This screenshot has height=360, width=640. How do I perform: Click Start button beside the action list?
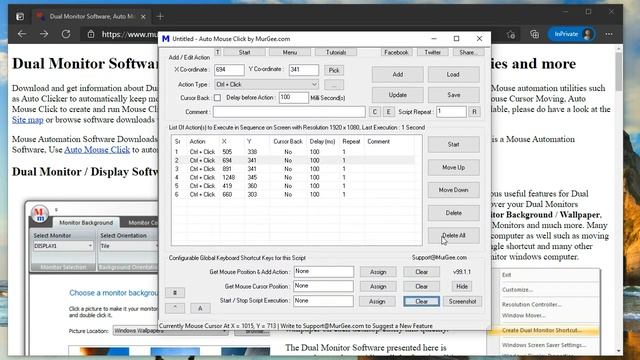coord(453,144)
